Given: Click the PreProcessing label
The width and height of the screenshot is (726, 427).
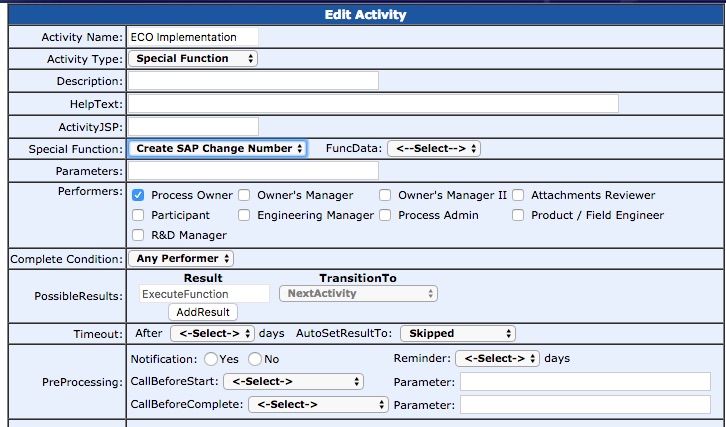Looking at the screenshot, I should (x=82, y=382).
